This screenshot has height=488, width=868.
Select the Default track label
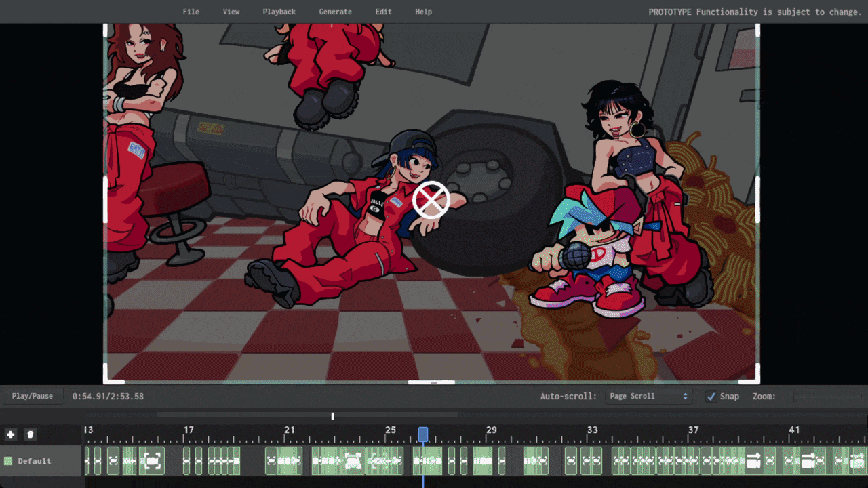35,461
